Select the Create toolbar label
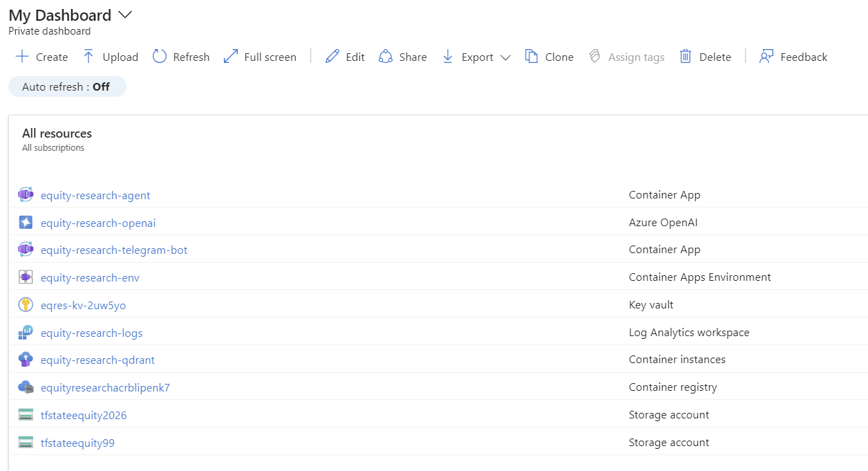The height and width of the screenshot is (471, 868). coord(52,57)
